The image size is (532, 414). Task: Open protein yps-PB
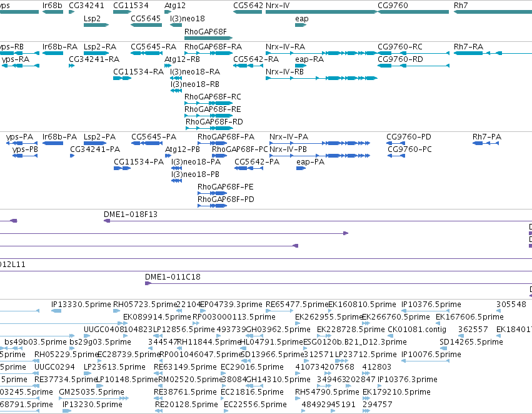click(x=25, y=149)
